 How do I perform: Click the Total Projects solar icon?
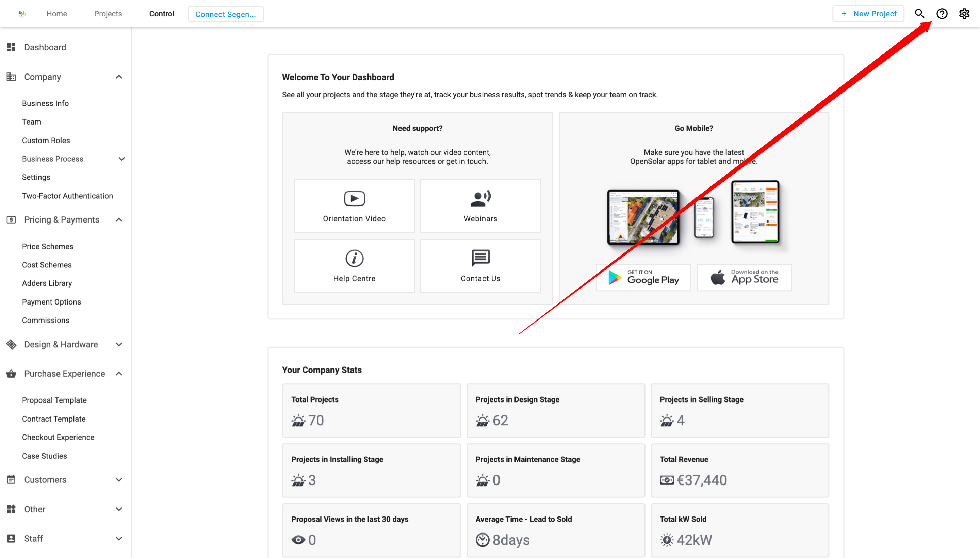pos(298,421)
